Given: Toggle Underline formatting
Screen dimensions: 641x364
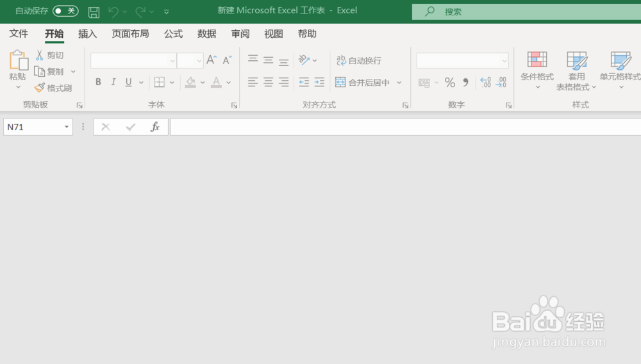Looking at the screenshot, I should point(128,82).
